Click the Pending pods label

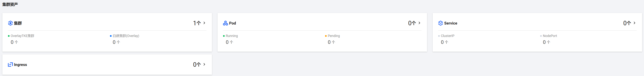(x=334, y=36)
